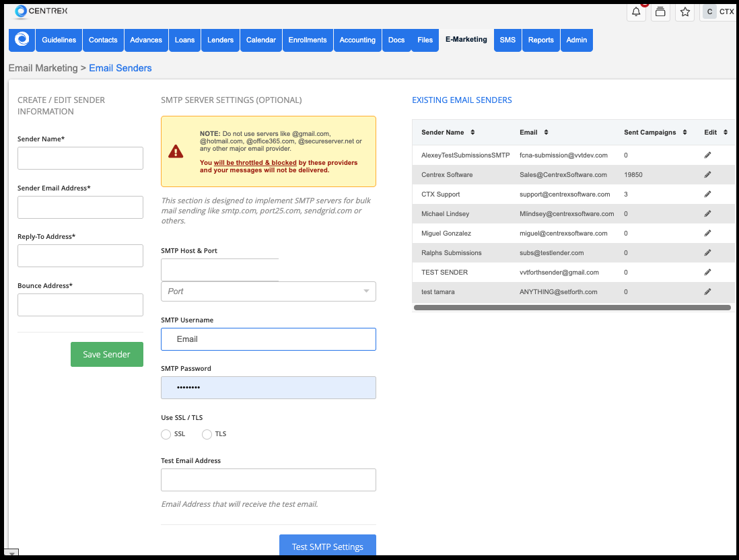Focus the Sender Email Address field
This screenshot has width=739, height=560.
pyautogui.click(x=80, y=207)
